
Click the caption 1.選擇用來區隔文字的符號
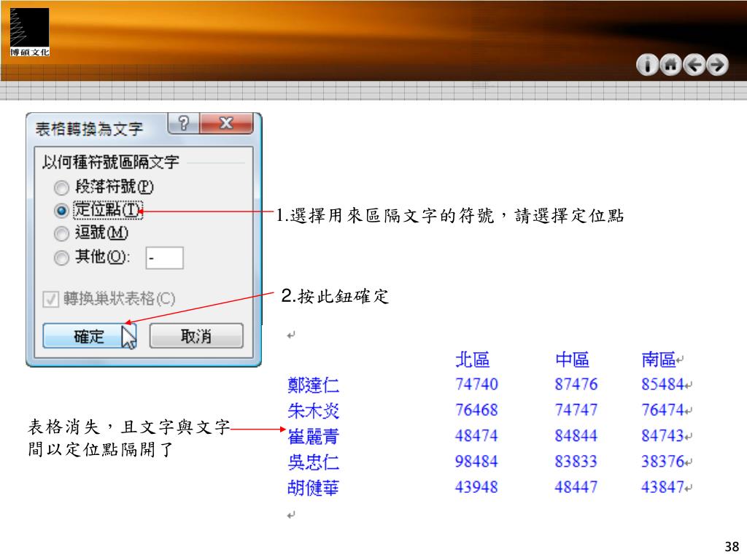click(x=385, y=216)
